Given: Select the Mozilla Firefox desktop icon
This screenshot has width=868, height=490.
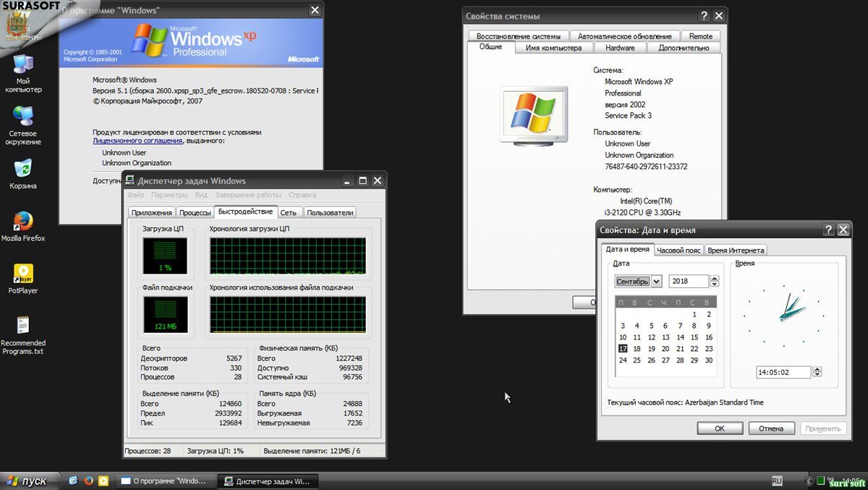Looking at the screenshot, I should point(23,226).
